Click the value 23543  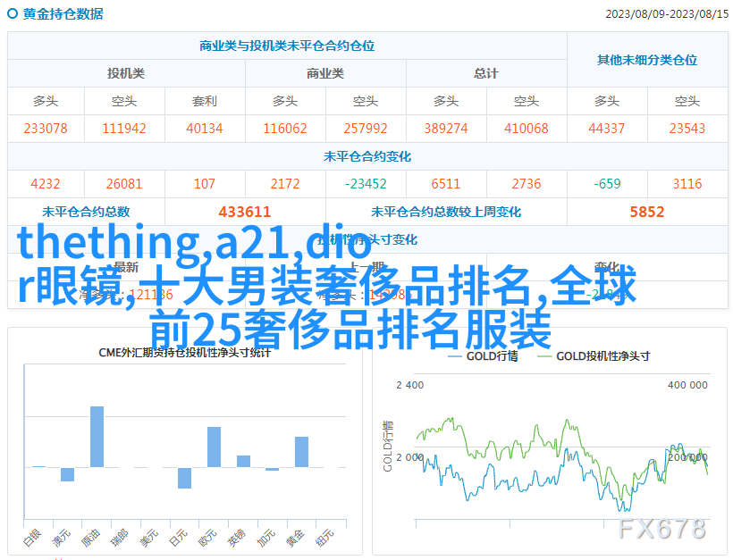tap(687, 129)
